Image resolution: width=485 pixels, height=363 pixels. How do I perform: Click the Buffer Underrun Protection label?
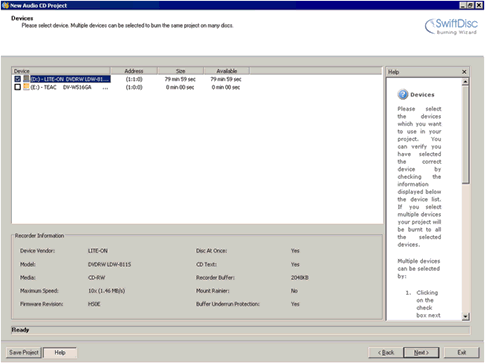[228, 304]
